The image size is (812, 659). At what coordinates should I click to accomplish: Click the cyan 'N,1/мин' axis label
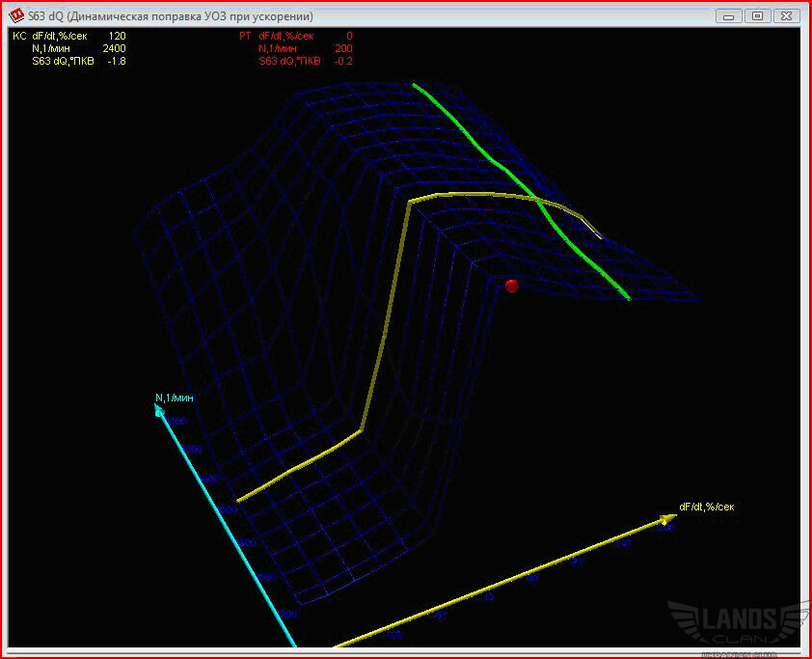(175, 398)
